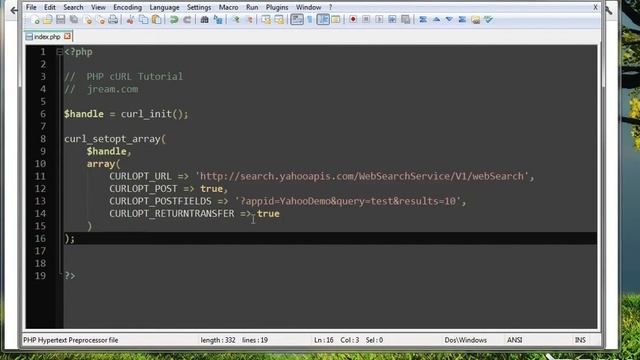The image size is (640, 360).
Task: Open the Replace dialog toolbar icon
Action: 218,20
